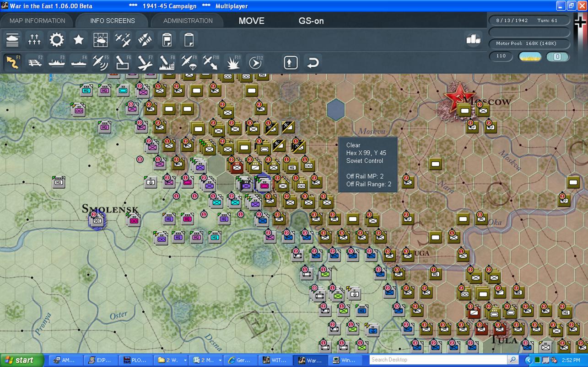The width and height of the screenshot is (588, 367).
Task: Switch to the EXP... taskbar window
Action: pos(101,360)
